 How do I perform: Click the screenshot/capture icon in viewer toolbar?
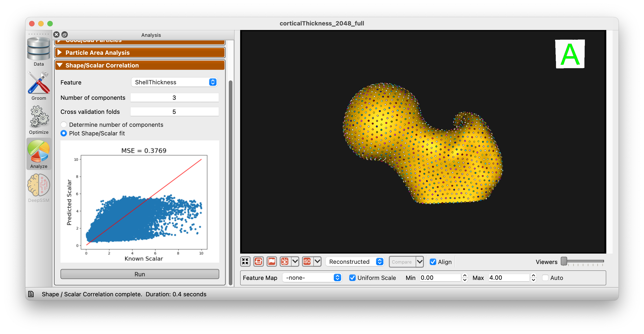point(259,262)
